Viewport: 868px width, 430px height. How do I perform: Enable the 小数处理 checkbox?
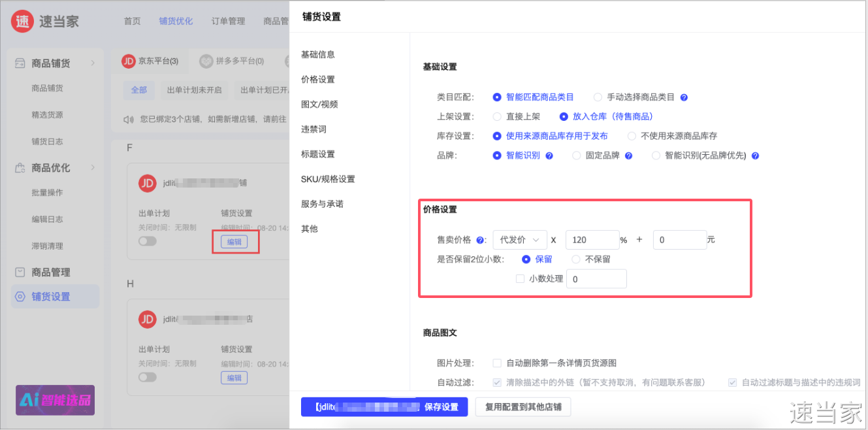(520, 278)
